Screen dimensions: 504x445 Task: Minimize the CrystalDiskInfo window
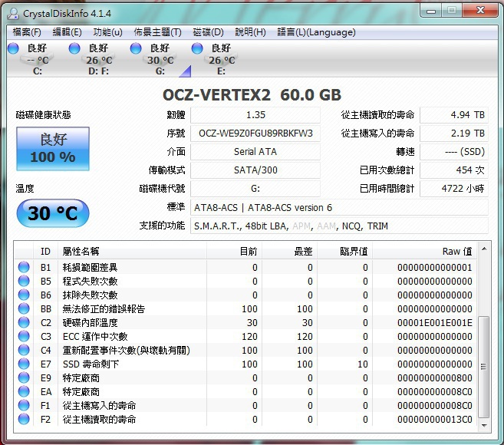tap(430, 11)
